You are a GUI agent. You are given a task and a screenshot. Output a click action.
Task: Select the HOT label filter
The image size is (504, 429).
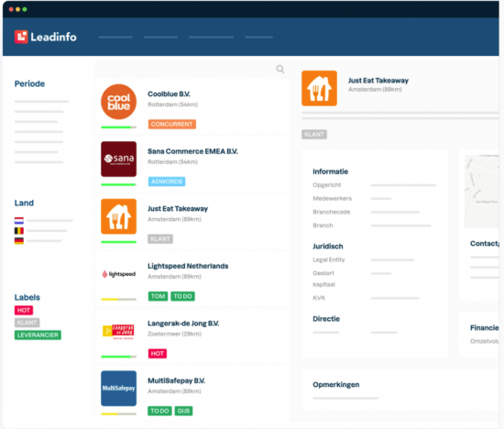coord(24,311)
